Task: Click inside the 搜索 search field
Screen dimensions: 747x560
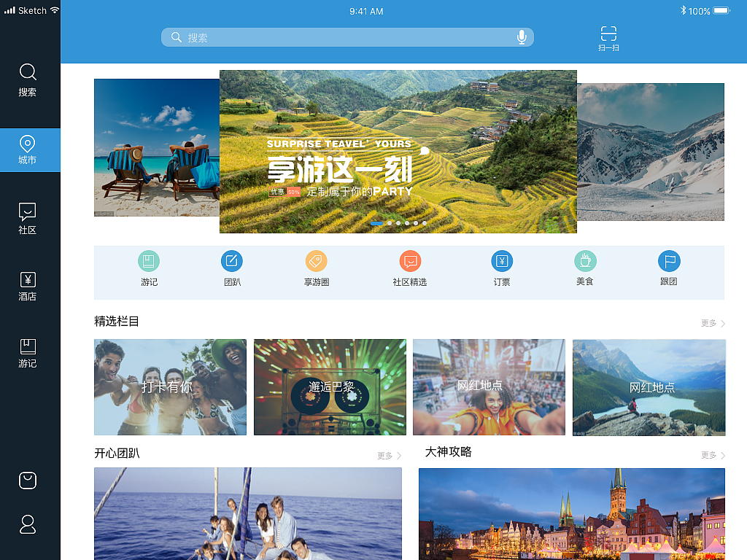Action: (328, 36)
